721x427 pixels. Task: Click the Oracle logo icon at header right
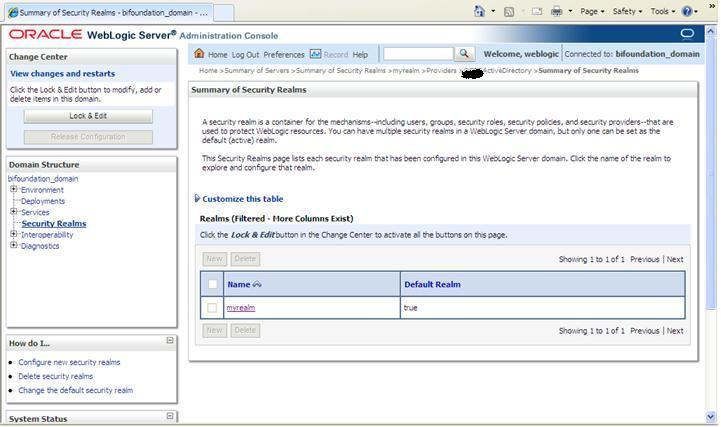pos(687,34)
